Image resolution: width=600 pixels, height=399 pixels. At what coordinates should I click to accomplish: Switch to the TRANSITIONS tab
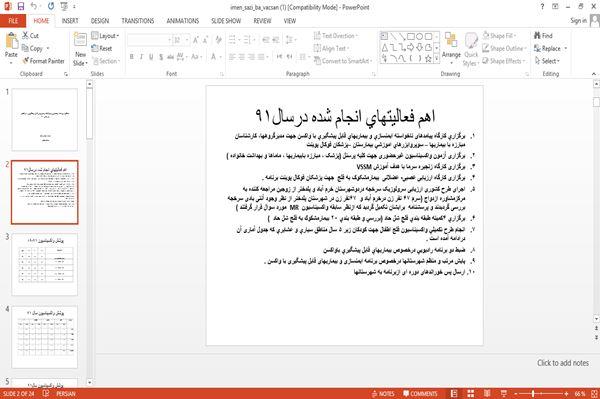pyautogui.click(x=138, y=21)
